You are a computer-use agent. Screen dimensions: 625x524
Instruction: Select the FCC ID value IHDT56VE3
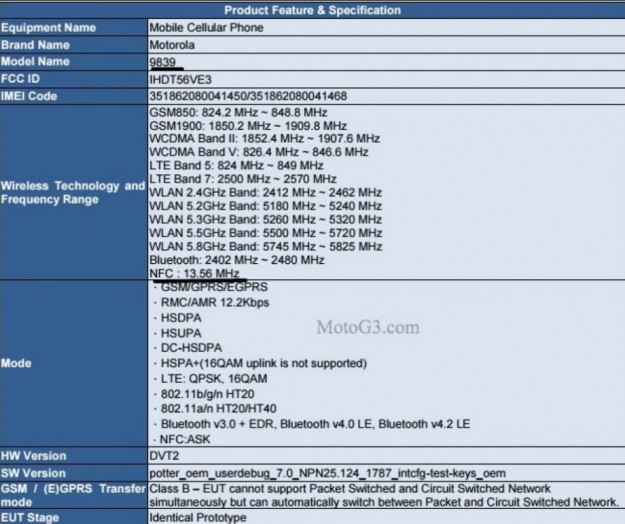pos(180,78)
